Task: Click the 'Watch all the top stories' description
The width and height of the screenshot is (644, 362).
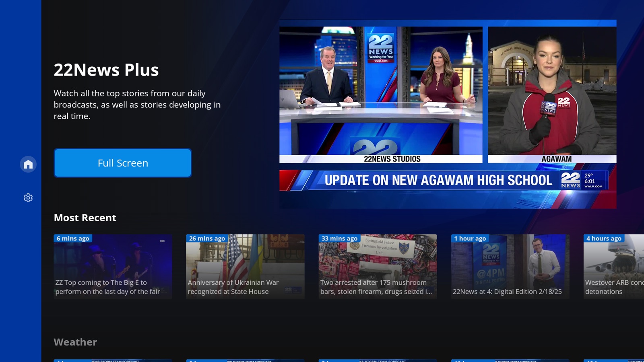Action: pyautogui.click(x=137, y=105)
